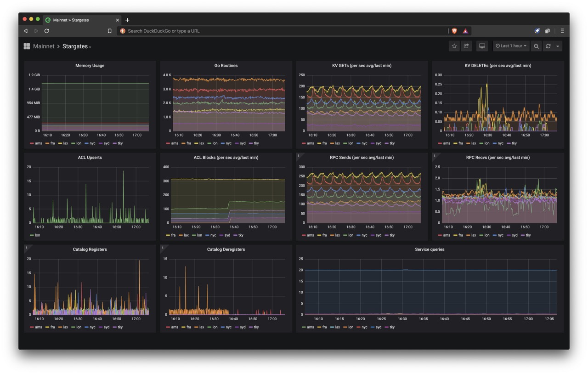
Task: Toggle the lon series in ACL Upserts legend
Action: 38,235
